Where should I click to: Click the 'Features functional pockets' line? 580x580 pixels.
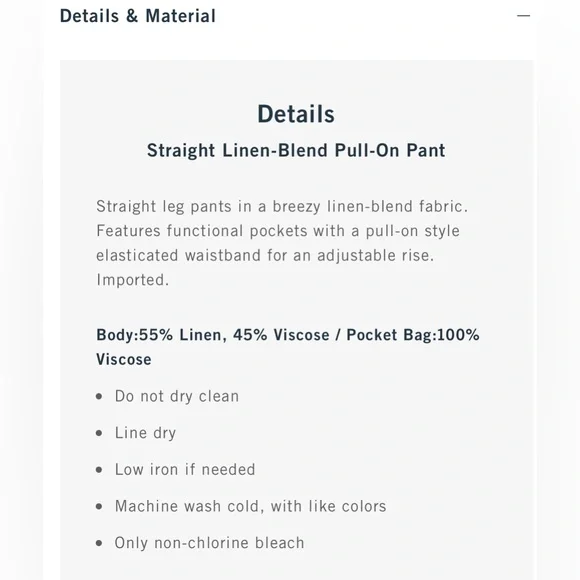pos(278,231)
